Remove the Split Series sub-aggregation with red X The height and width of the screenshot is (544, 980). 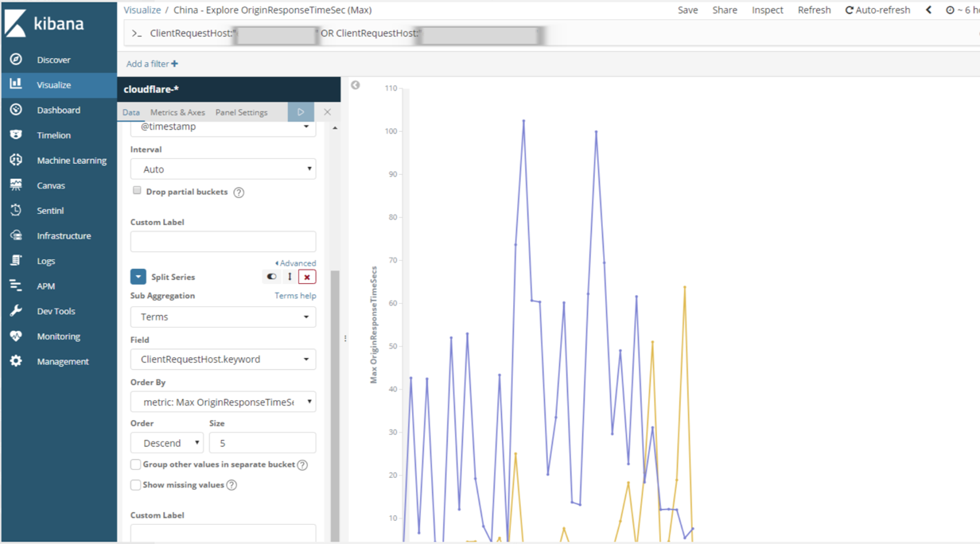point(307,276)
